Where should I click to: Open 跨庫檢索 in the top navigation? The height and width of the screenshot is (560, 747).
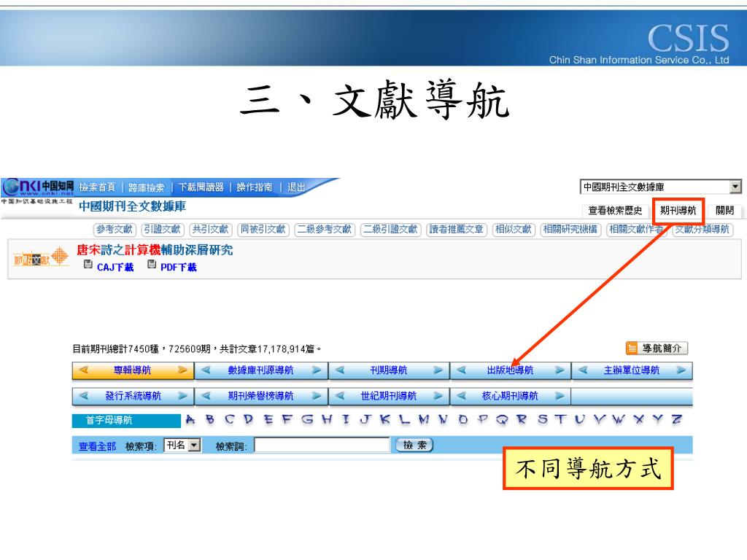coord(146,187)
